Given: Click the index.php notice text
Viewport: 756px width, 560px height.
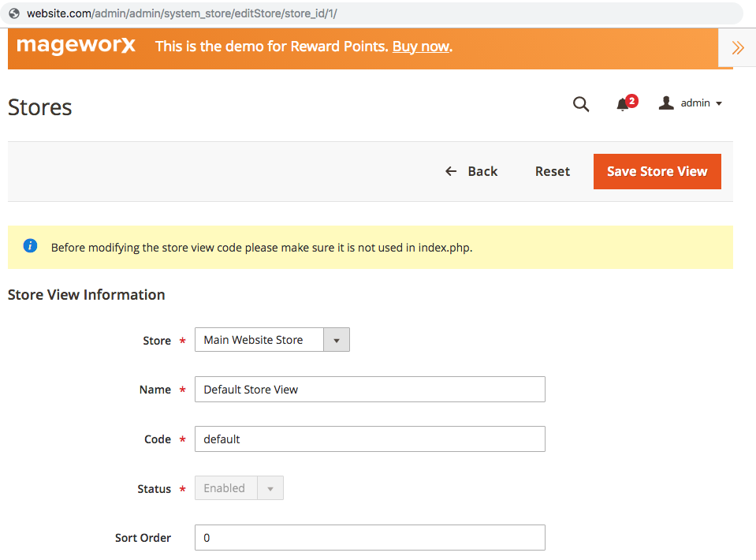Looking at the screenshot, I should (261, 248).
